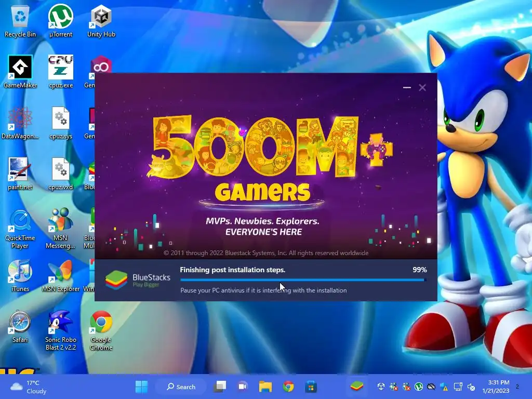Select the Google Chrome desktop shortcut

tap(101, 331)
